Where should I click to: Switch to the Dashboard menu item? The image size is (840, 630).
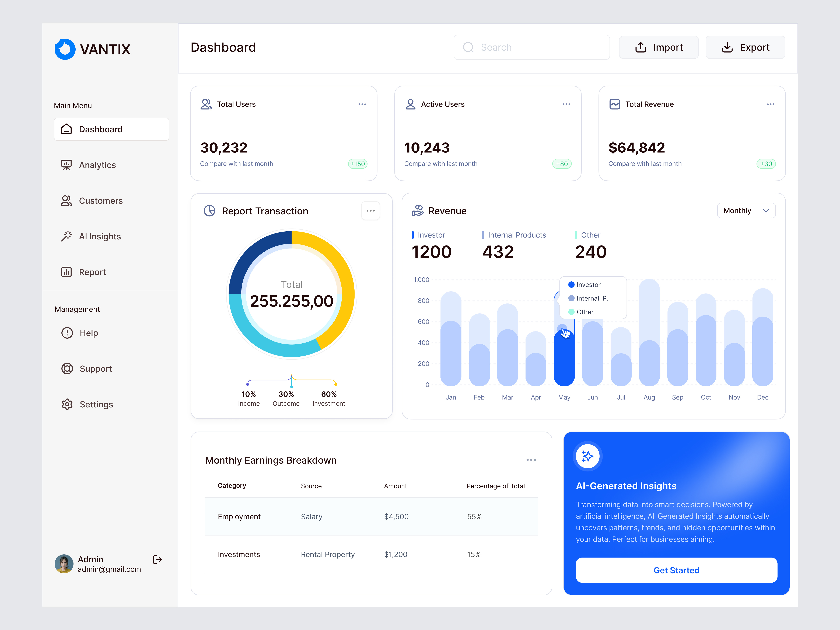(101, 129)
